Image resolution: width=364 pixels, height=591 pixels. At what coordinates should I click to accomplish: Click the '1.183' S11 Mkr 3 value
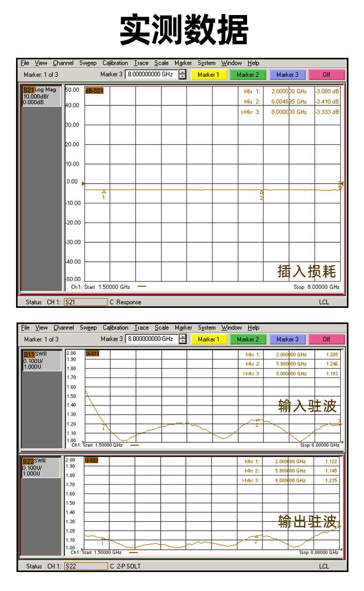pos(332,373)
